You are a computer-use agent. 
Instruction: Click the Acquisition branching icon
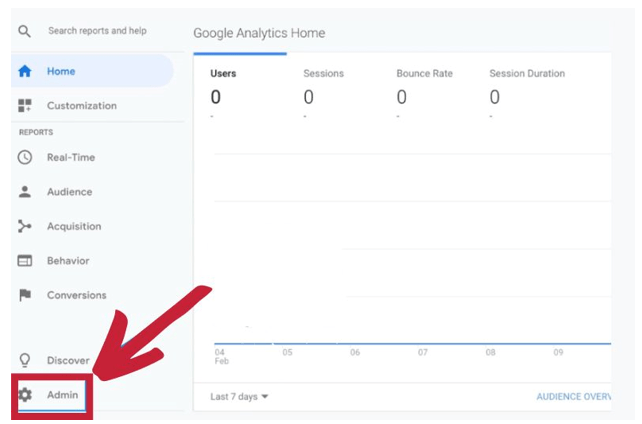tap(25, 226)
